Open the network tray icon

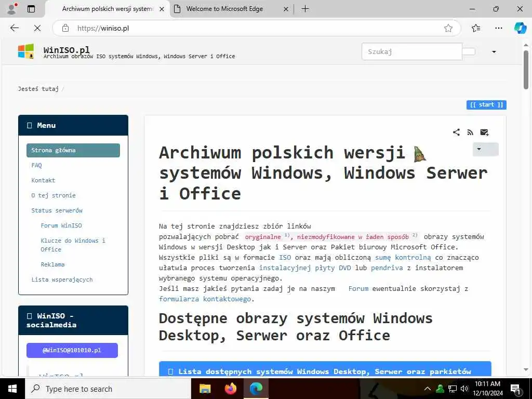(x=453, y=389)
